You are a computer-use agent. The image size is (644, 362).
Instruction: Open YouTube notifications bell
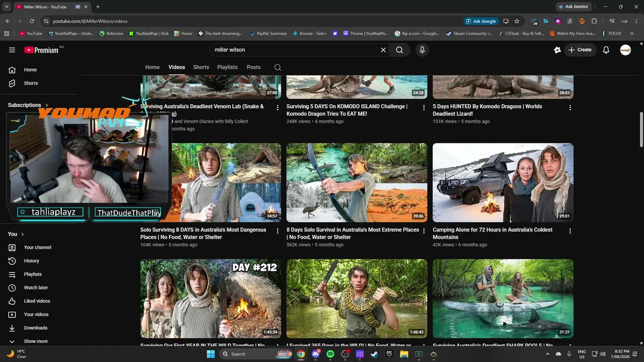[606, 50]
